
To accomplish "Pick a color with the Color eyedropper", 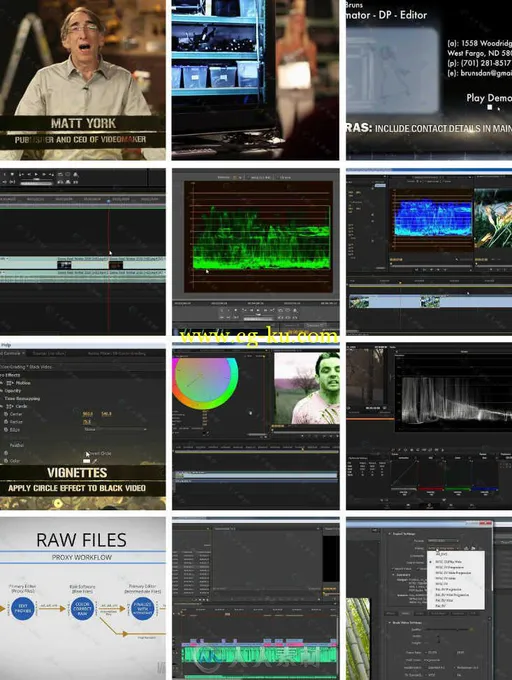I will coord(95,461).
